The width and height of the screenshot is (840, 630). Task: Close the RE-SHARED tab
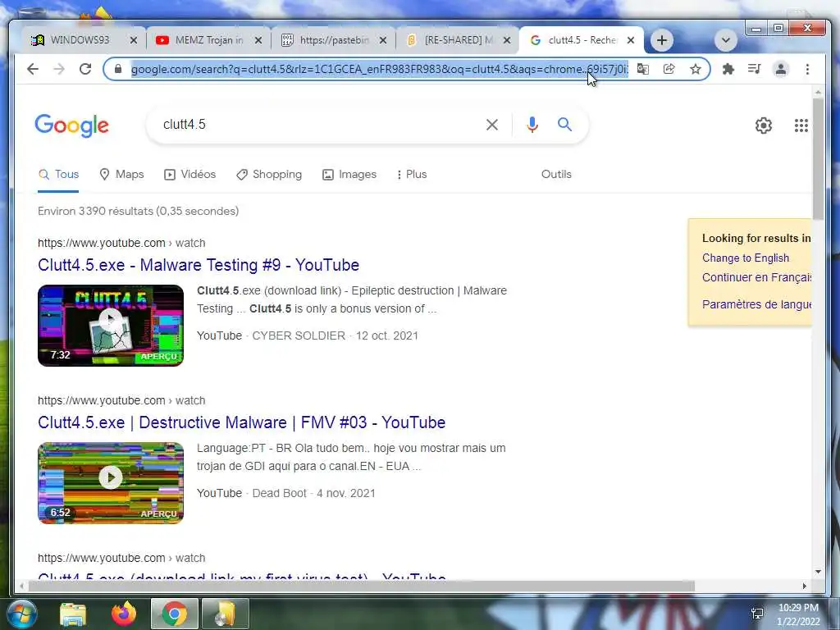click(x=507, y=40)
